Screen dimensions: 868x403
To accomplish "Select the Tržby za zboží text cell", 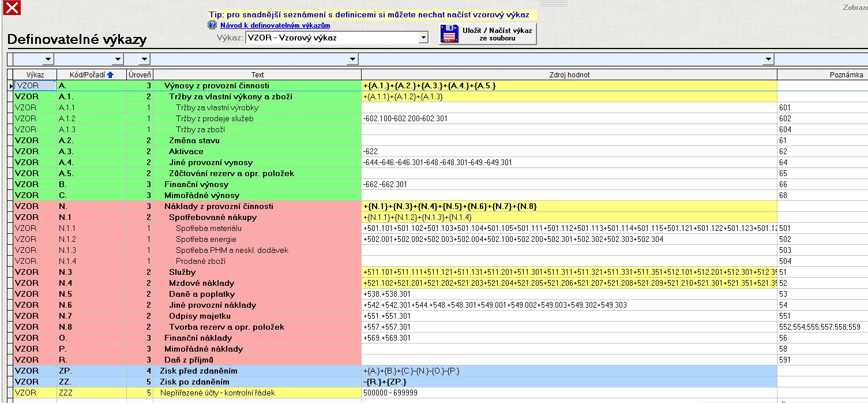I will [x=257, y=129].
